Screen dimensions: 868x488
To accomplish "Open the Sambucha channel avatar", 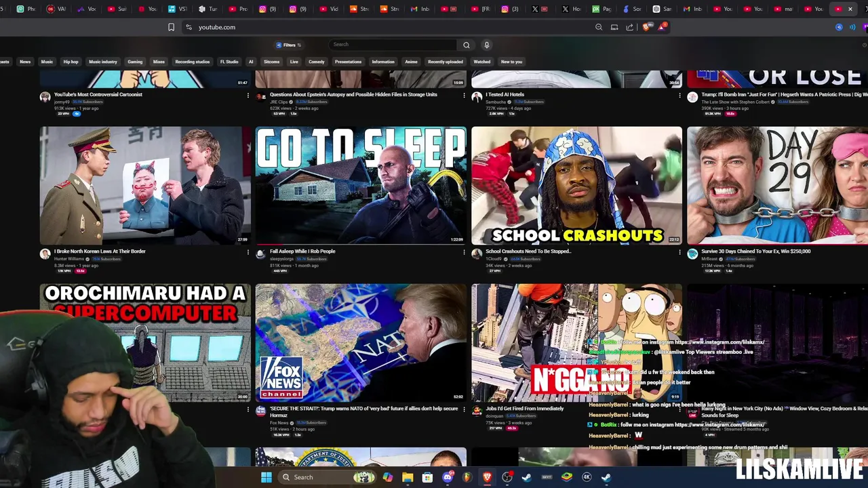I will point(477,97).
